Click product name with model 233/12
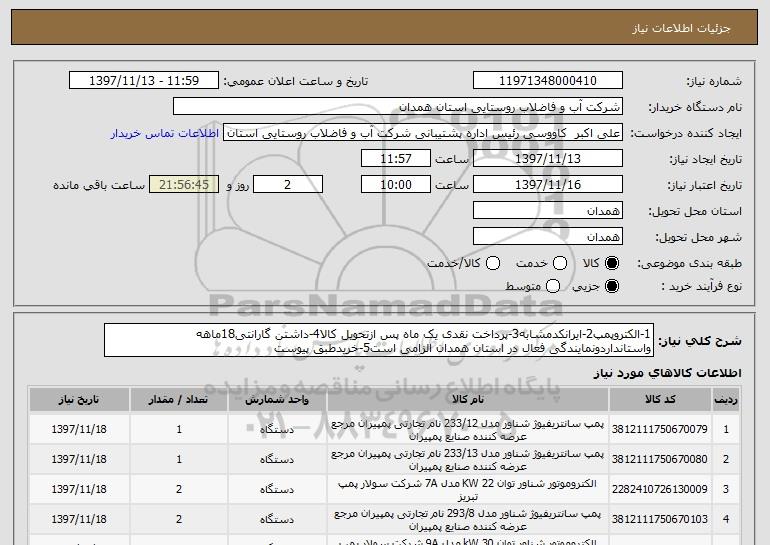The width and height of the screenshot is (770, 545). [468, 430]
